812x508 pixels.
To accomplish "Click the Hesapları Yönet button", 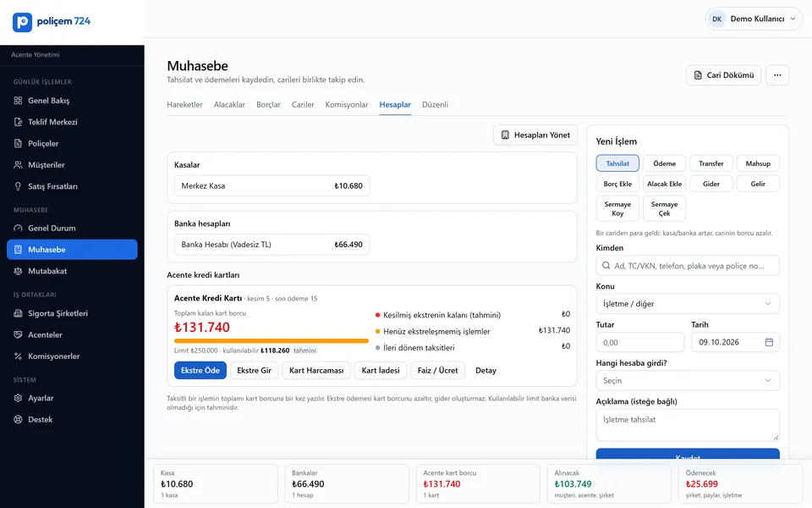I will pyautogui.click(x=535, y=135).
